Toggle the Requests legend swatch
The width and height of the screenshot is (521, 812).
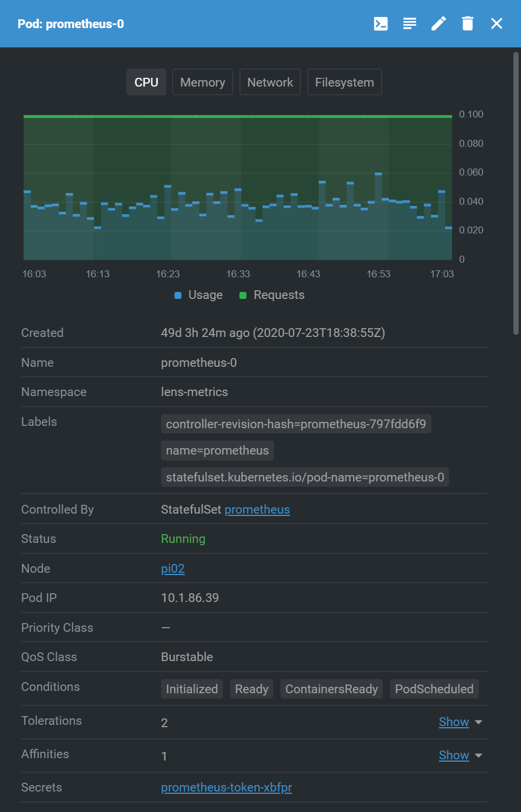(x=243, y=295)
